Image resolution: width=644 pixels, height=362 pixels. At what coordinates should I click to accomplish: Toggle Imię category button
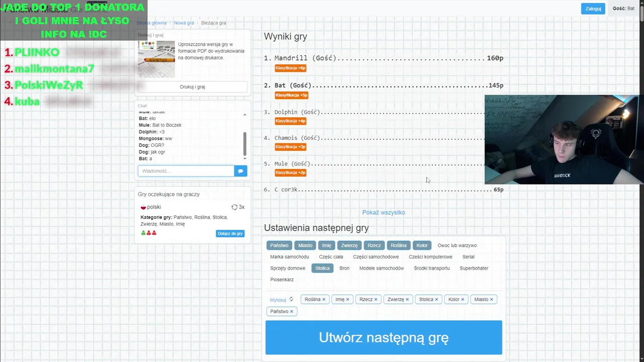(327, 245)
